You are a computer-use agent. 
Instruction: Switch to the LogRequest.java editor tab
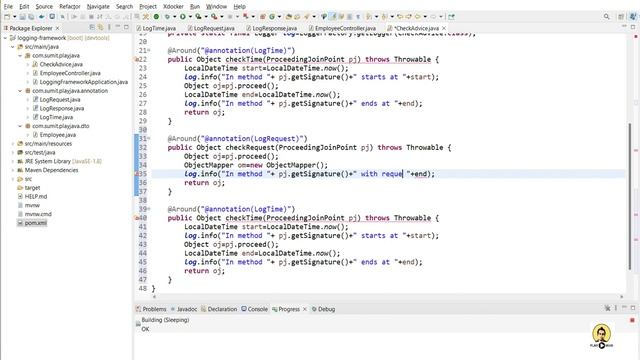pos(211,28)
